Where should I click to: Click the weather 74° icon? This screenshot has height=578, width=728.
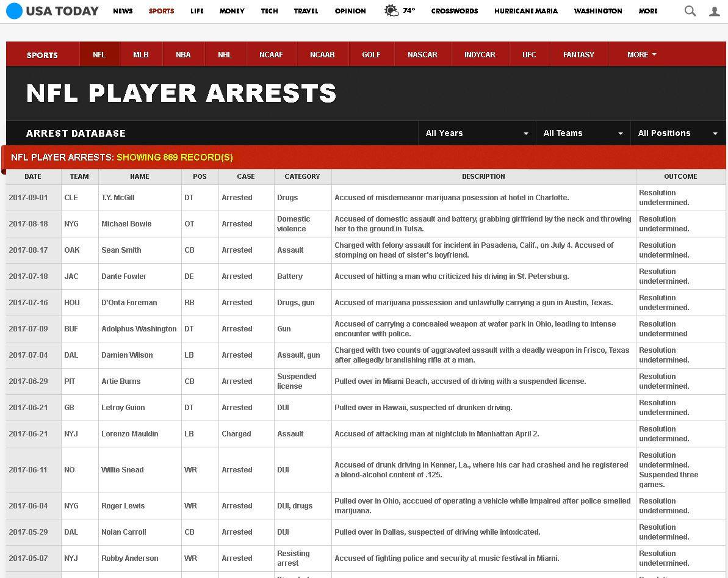click(x=400, y=10)
